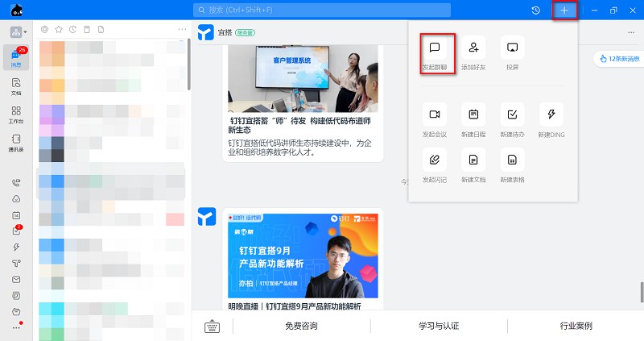Open the cloud drive icon in sidebar

click(16, 198)
